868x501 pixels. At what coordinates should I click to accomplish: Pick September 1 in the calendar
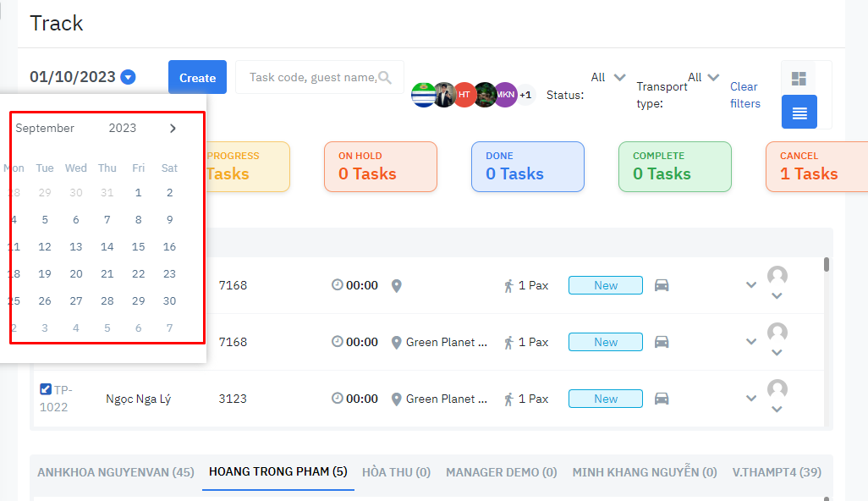click(x=139, y=193)
